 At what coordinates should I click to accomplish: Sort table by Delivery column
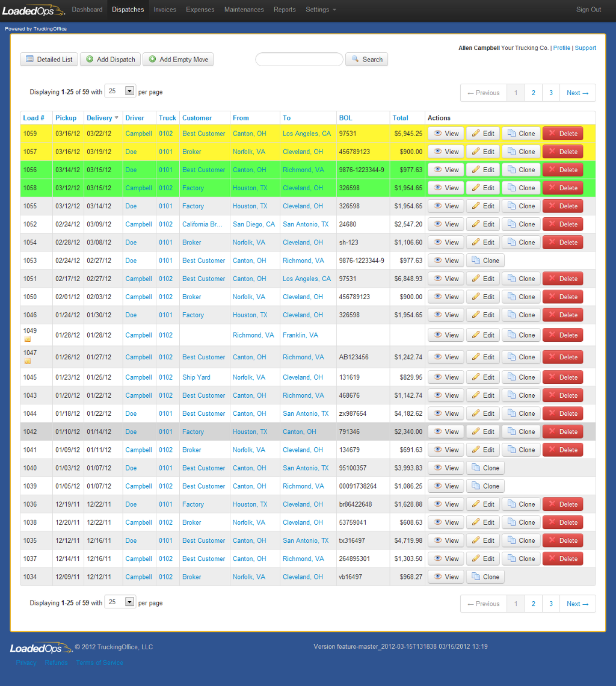pyautogui.click(x=100, y=118)
